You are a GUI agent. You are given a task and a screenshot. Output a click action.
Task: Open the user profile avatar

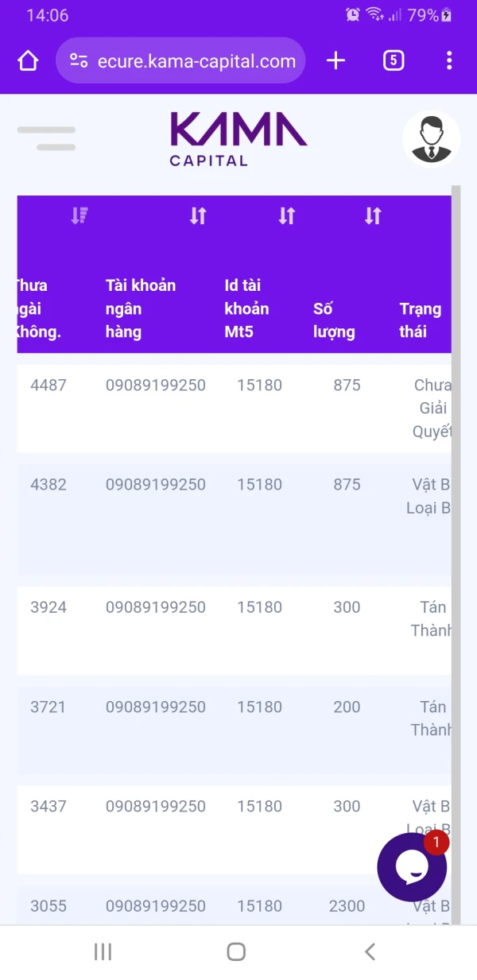point(431,139)
